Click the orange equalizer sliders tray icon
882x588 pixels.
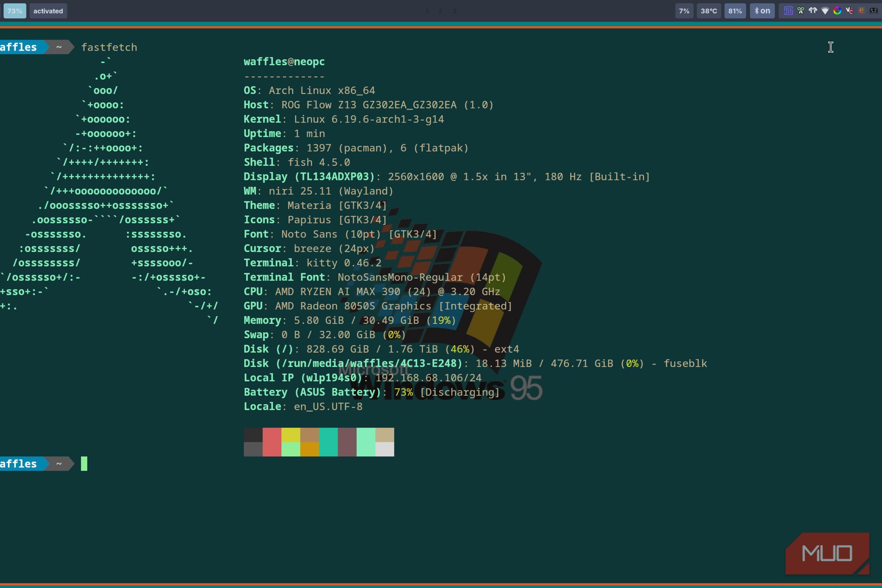(x=861, y=11)
